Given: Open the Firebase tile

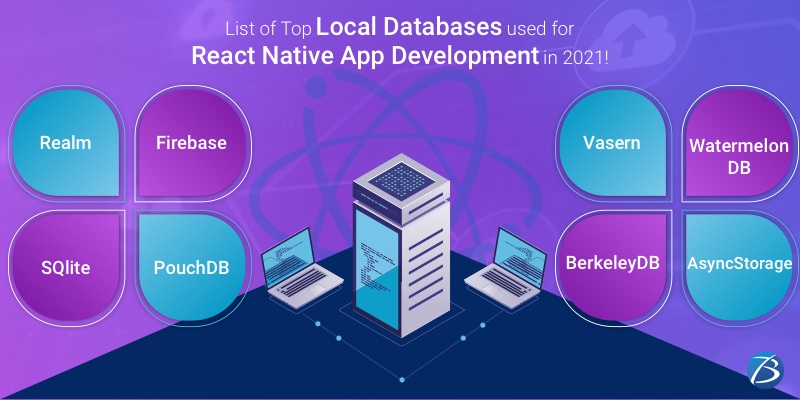Looking at the screenshot, I should click(x=192, y=143).
